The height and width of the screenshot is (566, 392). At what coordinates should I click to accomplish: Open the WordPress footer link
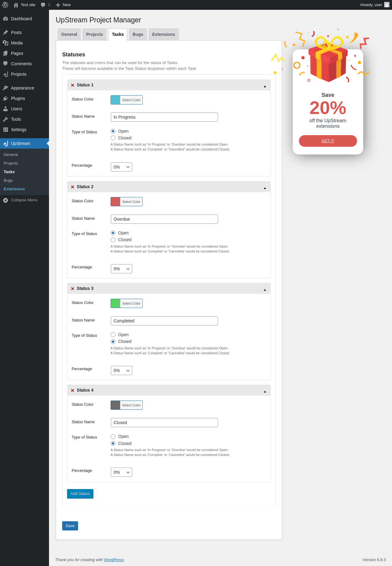[114, 560]
